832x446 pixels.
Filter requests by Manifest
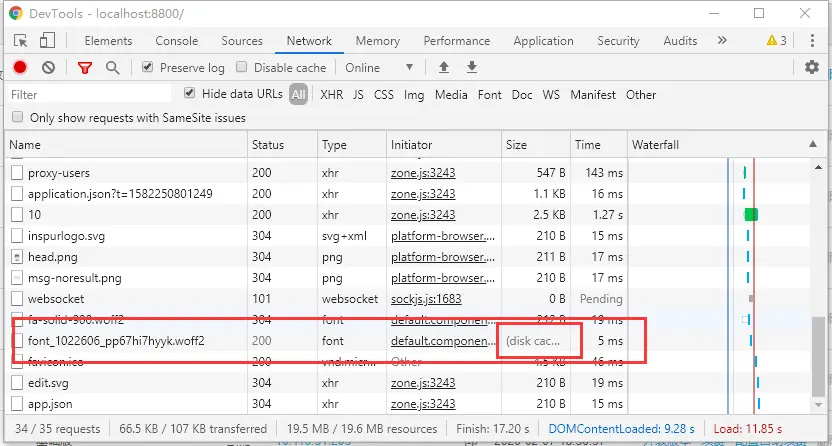(593, 95)
